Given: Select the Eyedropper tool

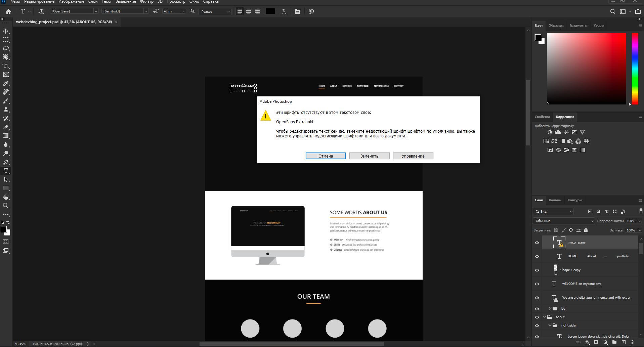Looking at the screenshot, I should click(6, 83).
